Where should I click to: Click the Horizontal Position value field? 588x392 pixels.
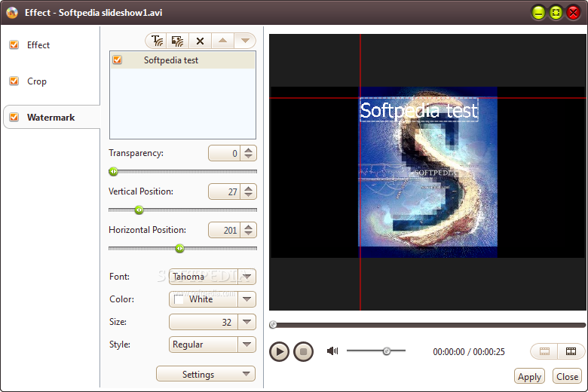(x=224, y=230)
